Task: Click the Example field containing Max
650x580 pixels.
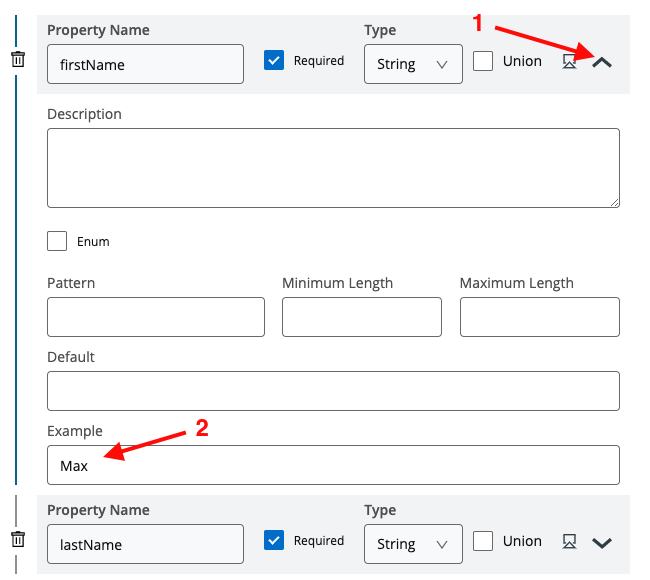Action: [x=333, y=465]
